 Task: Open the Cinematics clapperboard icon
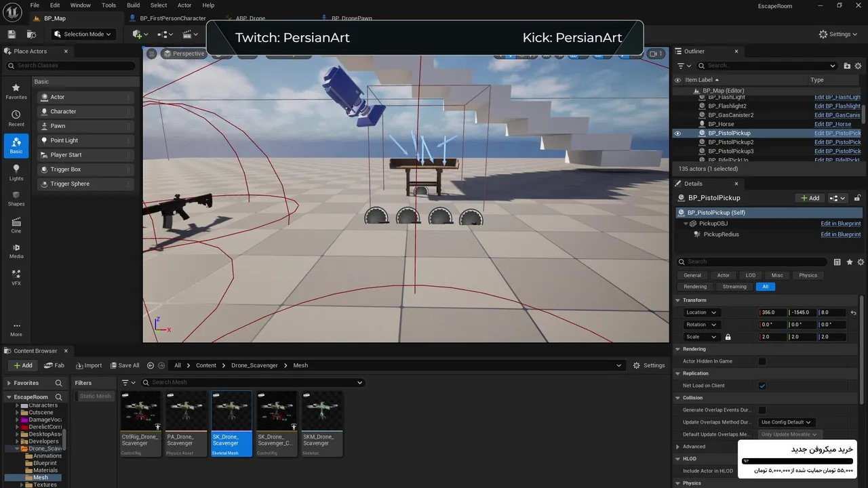point(191,34)
